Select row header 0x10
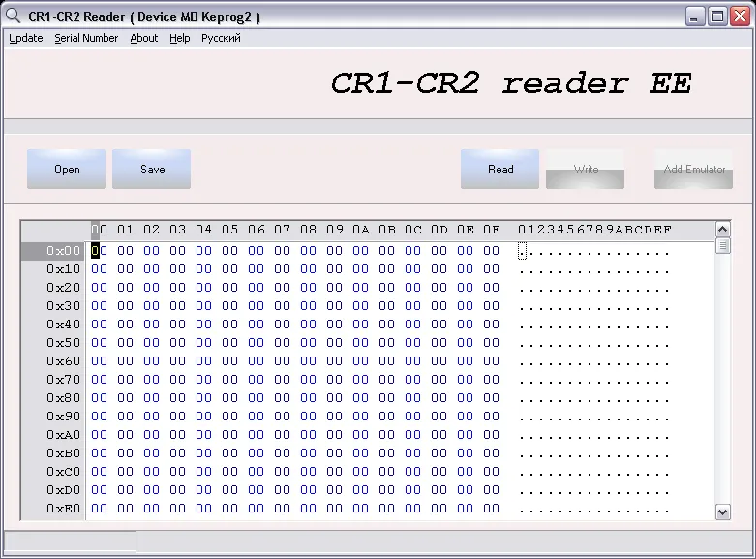Viewport: 756px width, 559px height. coord(53,269)
